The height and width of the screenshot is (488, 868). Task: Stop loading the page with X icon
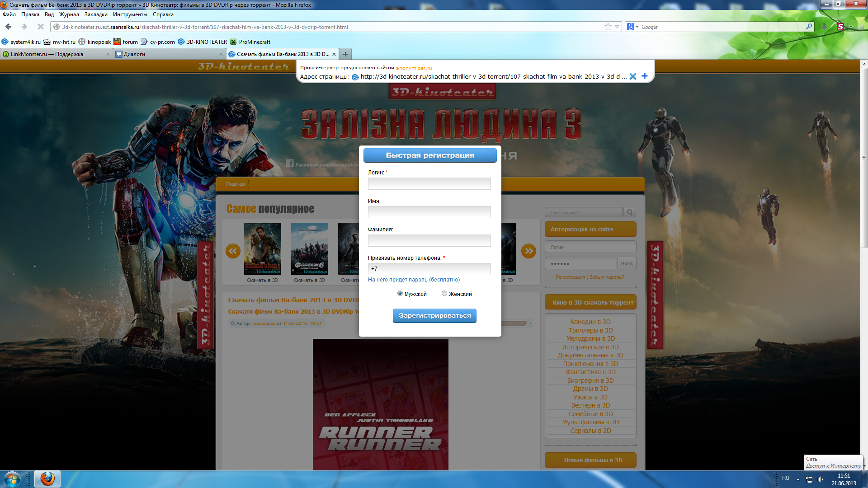pos(41,27)
